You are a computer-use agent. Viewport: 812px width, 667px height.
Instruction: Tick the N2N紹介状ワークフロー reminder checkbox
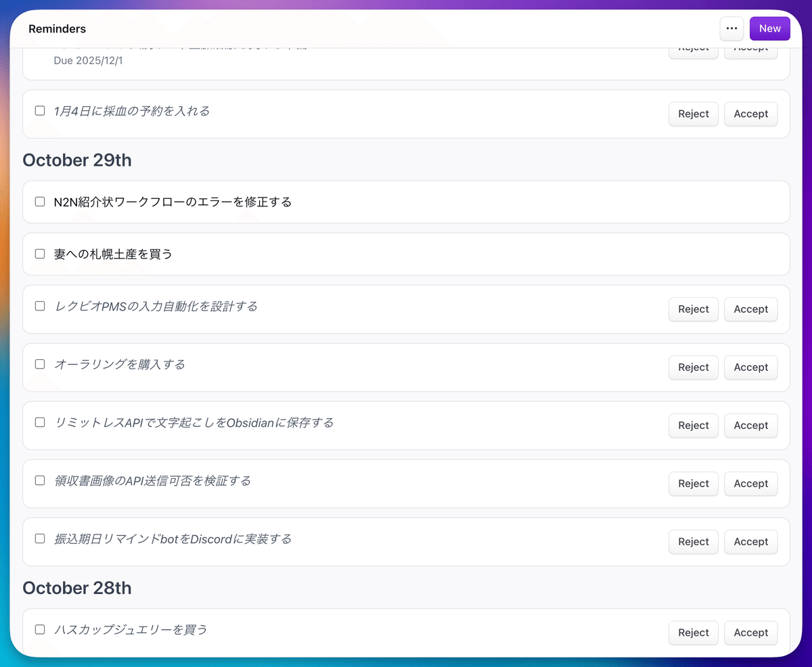[40, 202]
